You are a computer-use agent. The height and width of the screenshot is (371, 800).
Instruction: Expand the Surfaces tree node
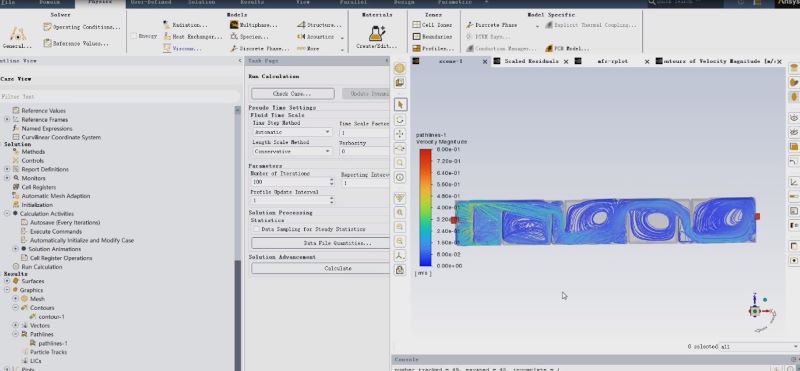pos(7,281)
